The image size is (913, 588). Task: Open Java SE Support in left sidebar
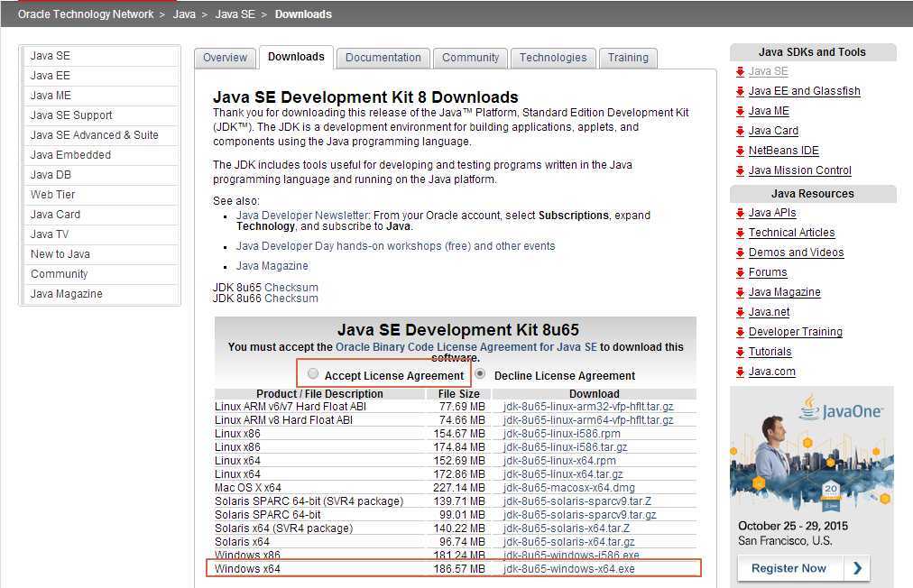click(x=100, y=115)
